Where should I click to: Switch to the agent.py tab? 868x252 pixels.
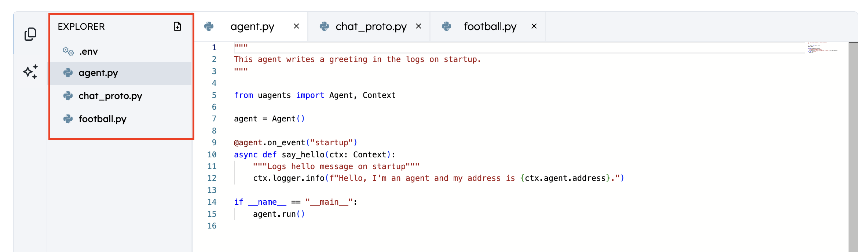(251, 26)
